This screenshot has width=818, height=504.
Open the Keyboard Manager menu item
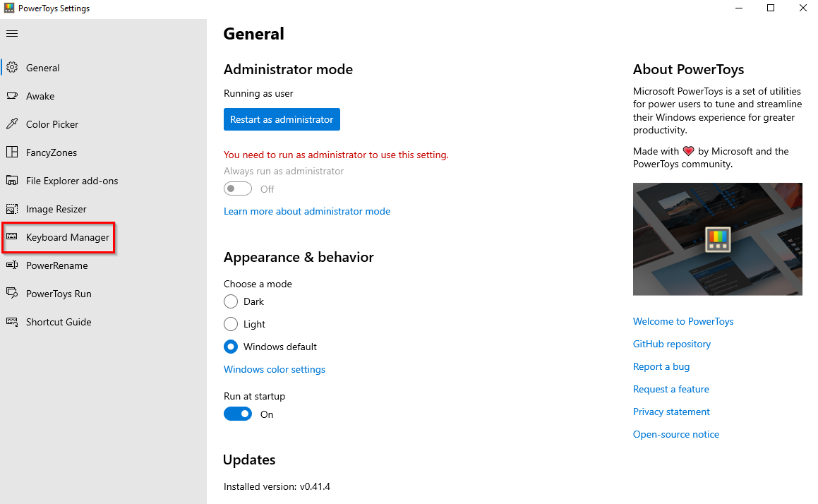click(67, 237)
